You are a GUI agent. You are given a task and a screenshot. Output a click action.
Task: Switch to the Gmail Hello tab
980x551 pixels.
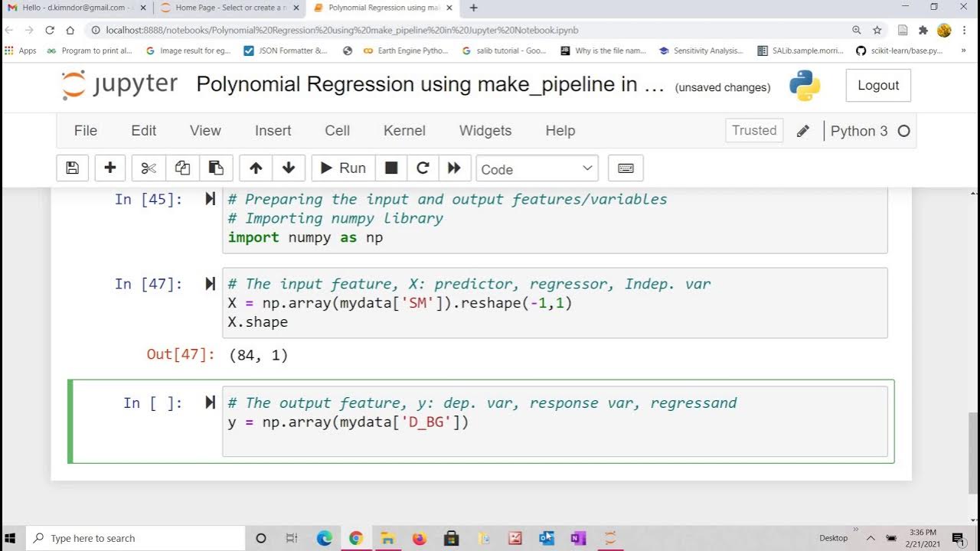[x=77, y=8]
